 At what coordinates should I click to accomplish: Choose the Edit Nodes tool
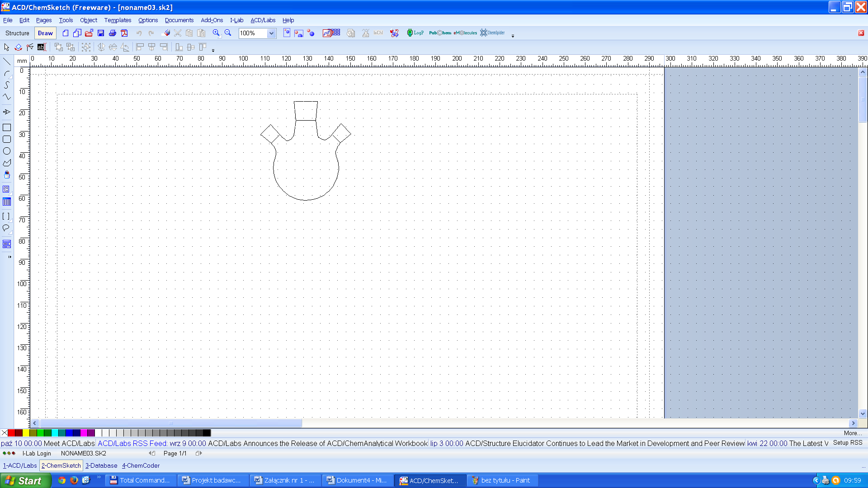coord(30,47)
